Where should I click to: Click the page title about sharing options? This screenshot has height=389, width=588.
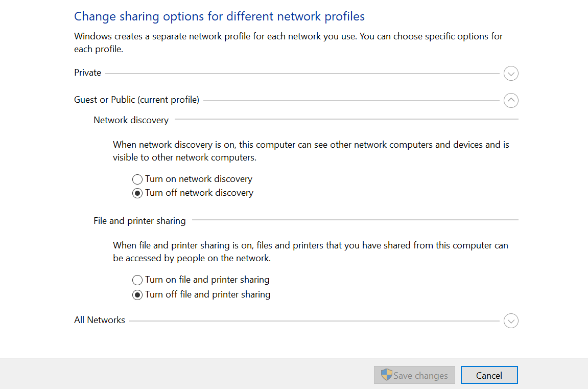tap(220, 16)
